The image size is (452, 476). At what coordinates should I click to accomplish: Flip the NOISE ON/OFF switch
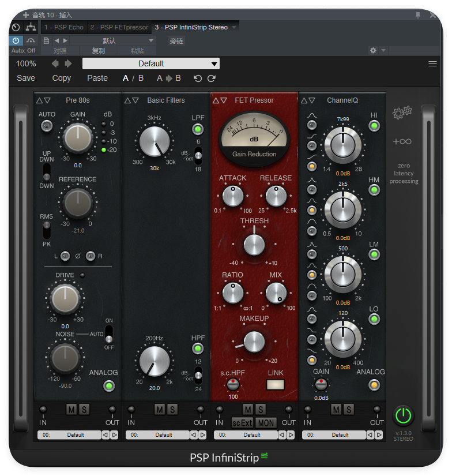[109, 334]
